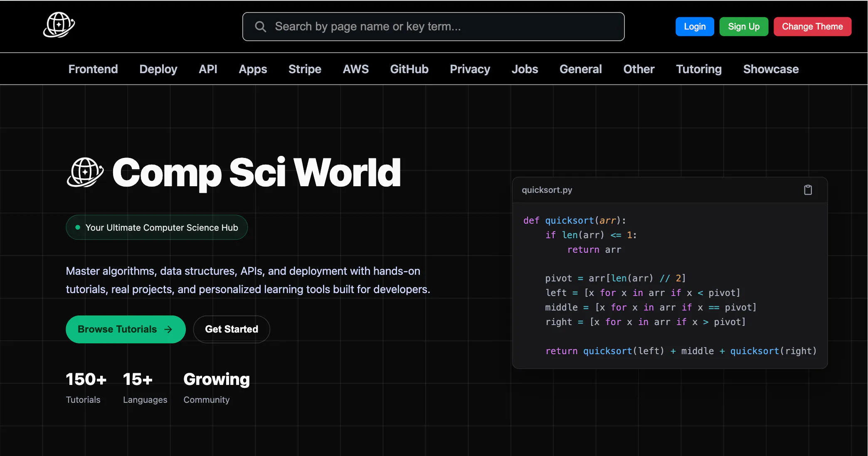
Task: Click the Get Started button
Action: (x=232, y=329)
